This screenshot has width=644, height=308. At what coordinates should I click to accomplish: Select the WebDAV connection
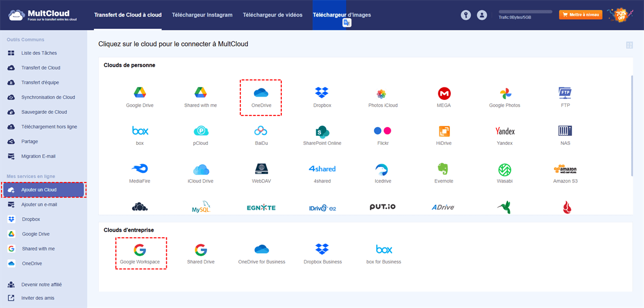pyautogui.click(x=261, y=173)
